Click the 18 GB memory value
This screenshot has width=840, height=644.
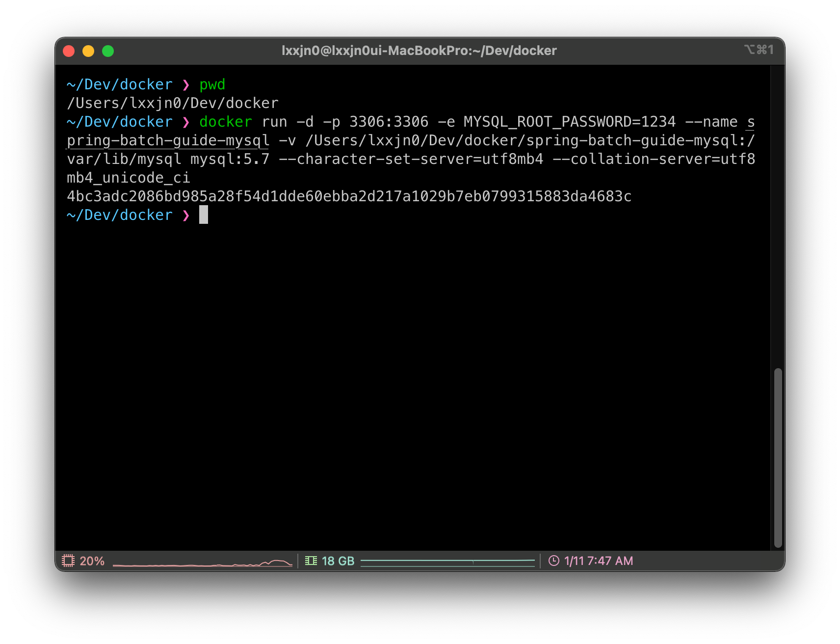[338, 561]
